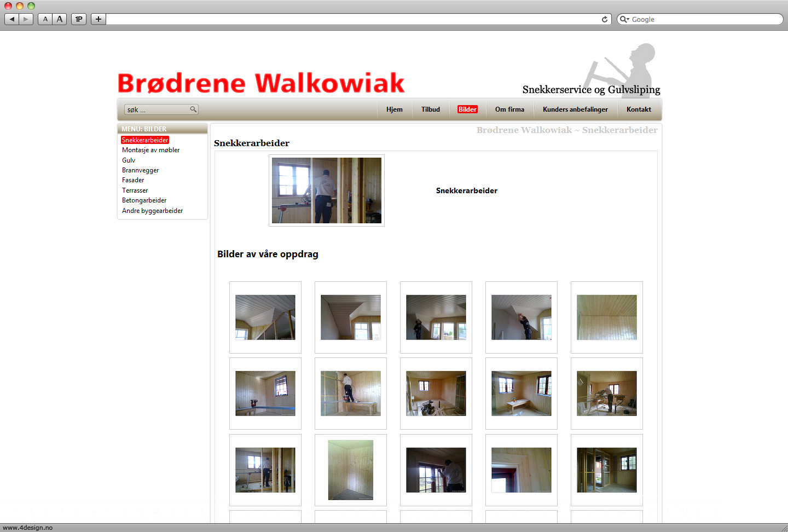Image resolution: width=788 pixels, height=532 pixels.
Task: Open first row first thumbnail, sloped ceiling
Action: point(265,317)
